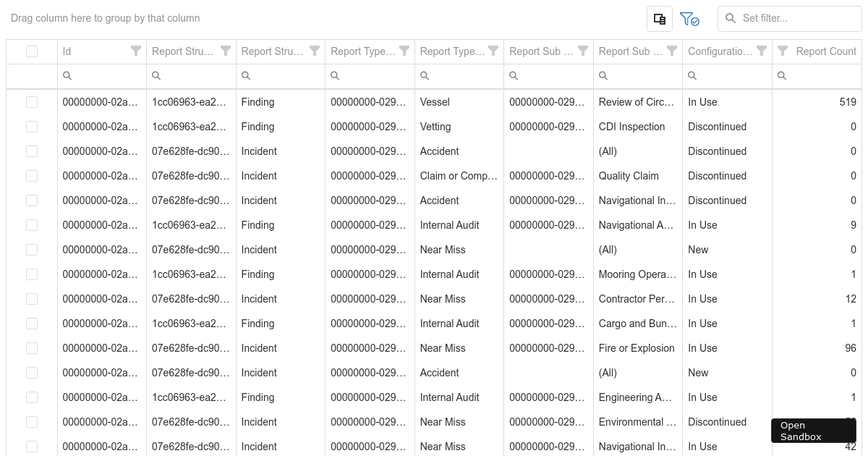Open the filter builder funnel icon
This screenshot has height=456, width=868.
(x=689, y=18)
